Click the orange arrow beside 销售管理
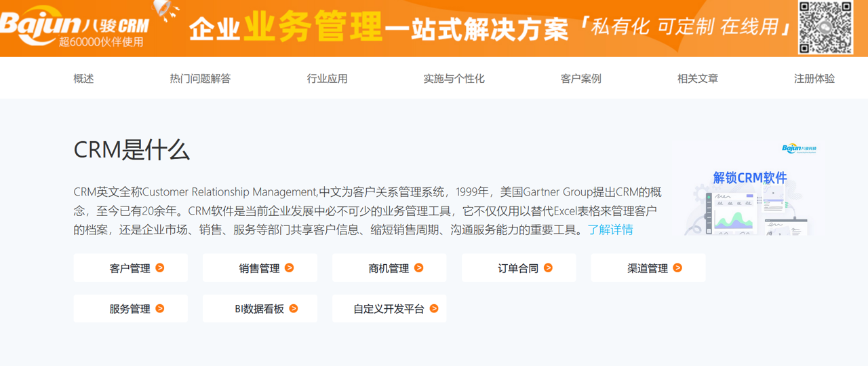Image resolution: width=868 pixels, height=366 pixels. [x=290, y=268]
